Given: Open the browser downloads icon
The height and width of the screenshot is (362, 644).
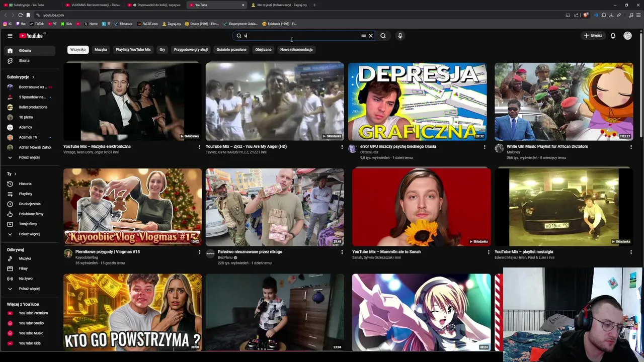Looking at the screenshot, I should coord(611,15).
